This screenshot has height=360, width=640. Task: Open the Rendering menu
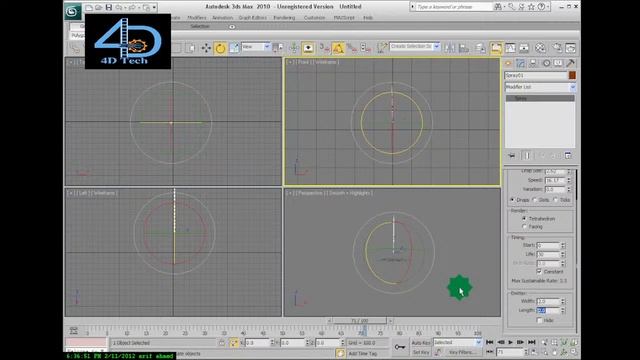[x=284, y=18]
